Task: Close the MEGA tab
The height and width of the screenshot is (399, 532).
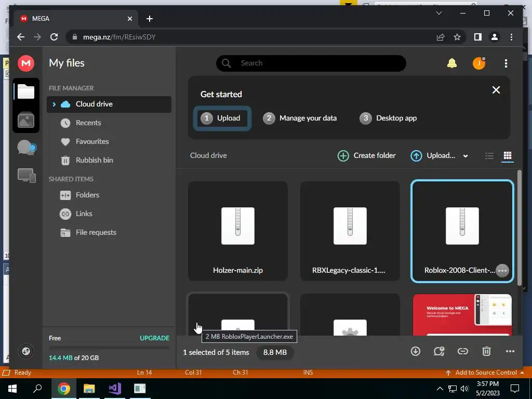Action: click(129, 19)
